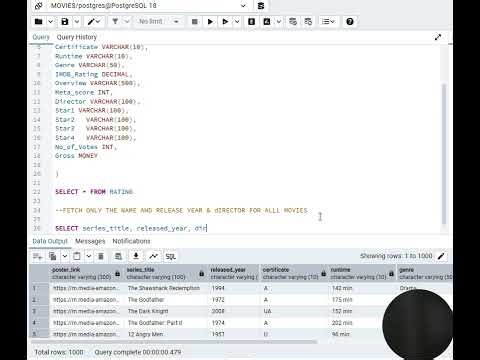Open the Edit pencil menu
The width and height of the screenshot is (480, 360).
[x=94, y=22]
